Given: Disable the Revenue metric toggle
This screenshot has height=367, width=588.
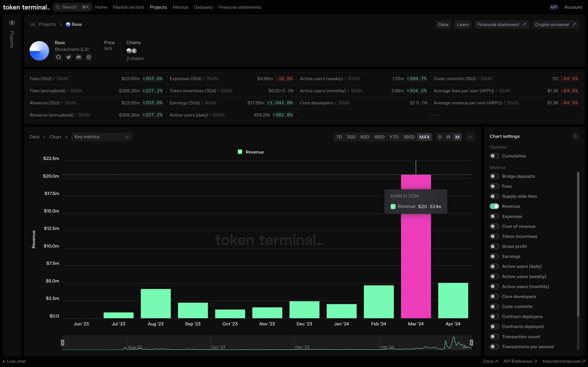Looking at the screenshot, I should pyautogui.click(x=494, y=206).
